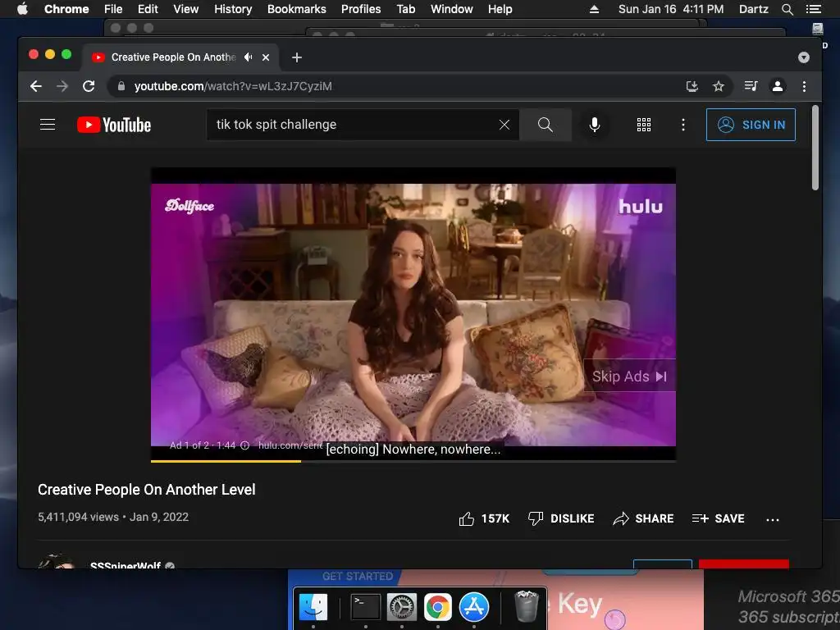View site information via the lock icon
The image size is (840, 630).
(x=121, y=86)
